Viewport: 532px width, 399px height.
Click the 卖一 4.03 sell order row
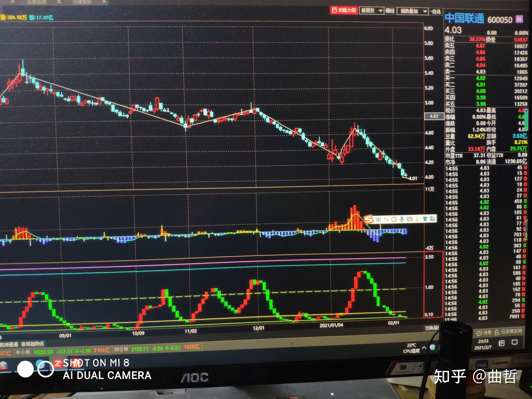(486, 72)
